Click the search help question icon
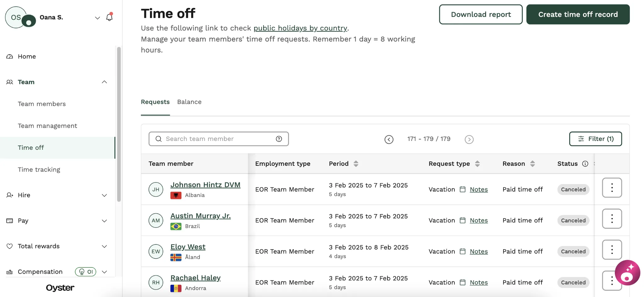Viewport: 644px width, 297px height. [279, 139]
